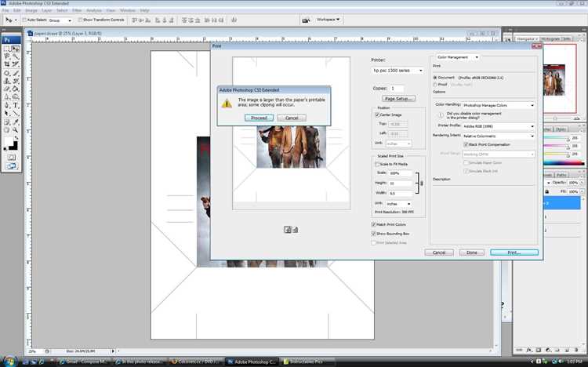588x367 pixels.
Task: Pick the Zoom magnifier tool
Action: pyautogui.click(x=16, y=130)
